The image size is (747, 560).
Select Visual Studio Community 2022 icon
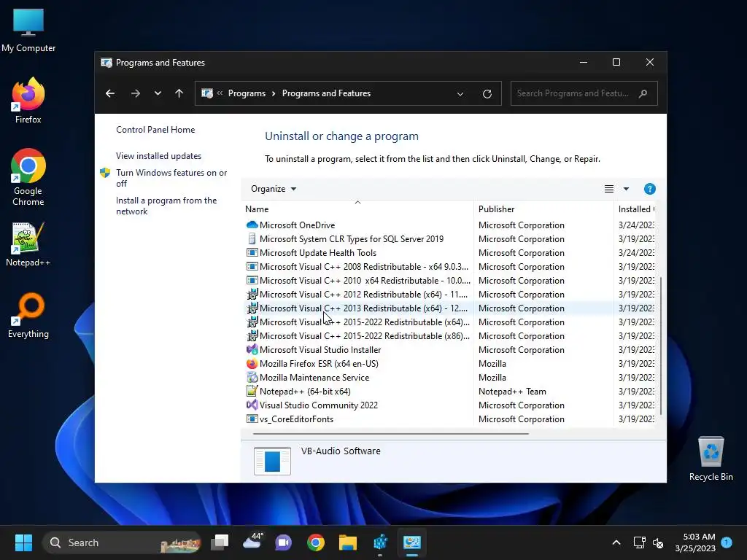click(x=252, y=405)
